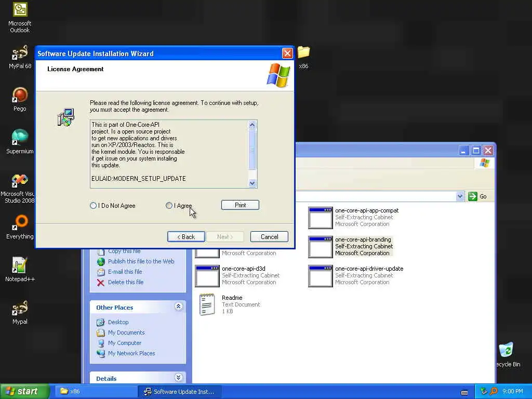
Task: Click the license agreement scrollbar thumb
Action: [x=252, y=149]
